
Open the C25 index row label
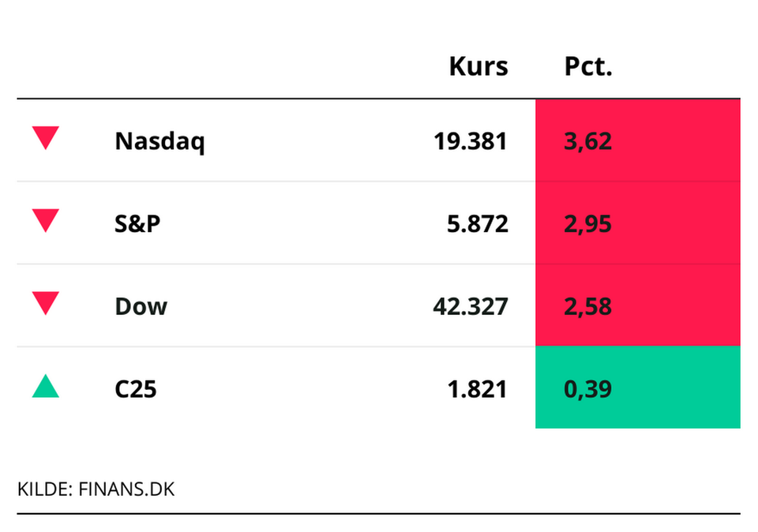click(136, 389)
